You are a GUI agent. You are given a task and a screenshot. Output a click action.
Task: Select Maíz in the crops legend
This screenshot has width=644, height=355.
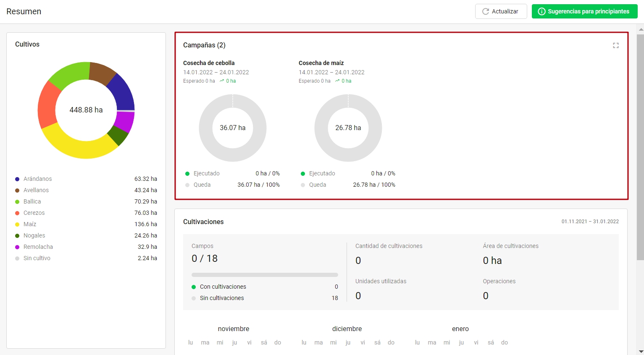tap(30, 224)
